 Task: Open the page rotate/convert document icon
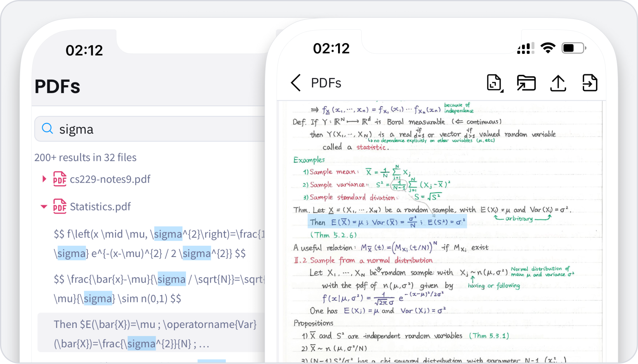tap(495, 83)
